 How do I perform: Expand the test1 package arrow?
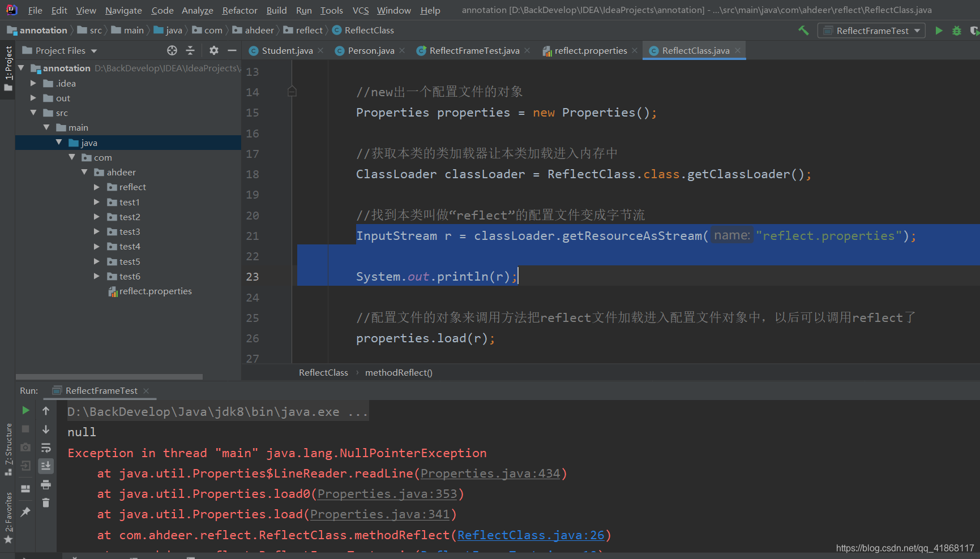[97, 202]
